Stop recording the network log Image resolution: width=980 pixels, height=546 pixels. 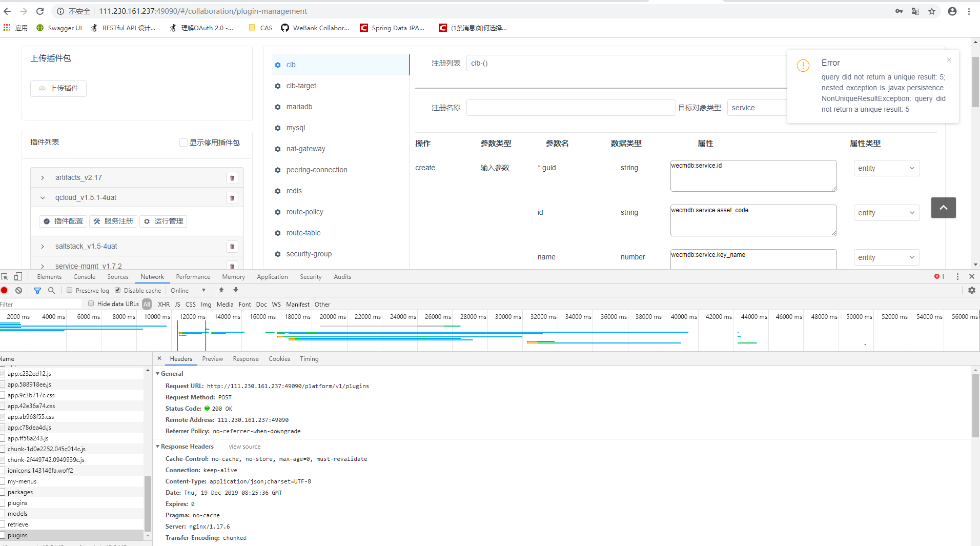(x=5, y=290)
